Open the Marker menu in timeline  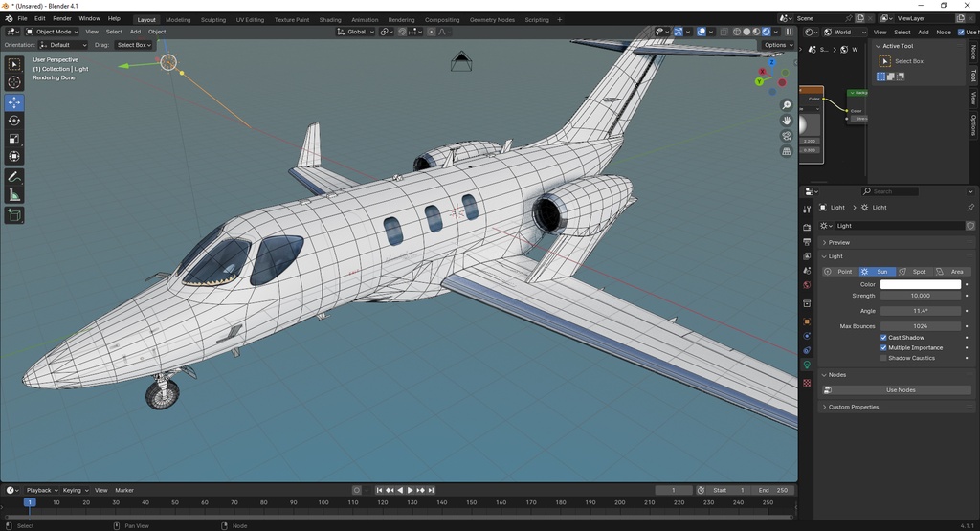(124, 491)
